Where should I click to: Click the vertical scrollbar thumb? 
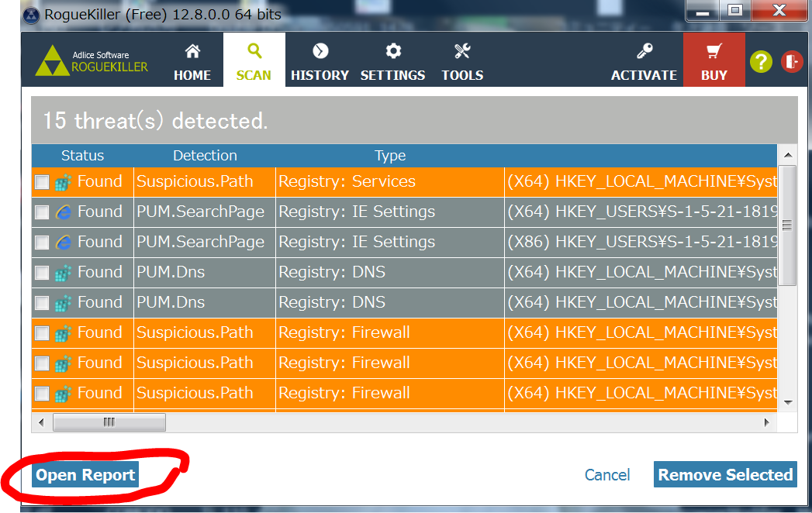[x=788, y=226]
